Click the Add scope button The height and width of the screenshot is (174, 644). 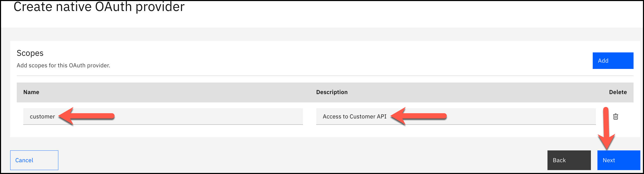click(613, 61)
